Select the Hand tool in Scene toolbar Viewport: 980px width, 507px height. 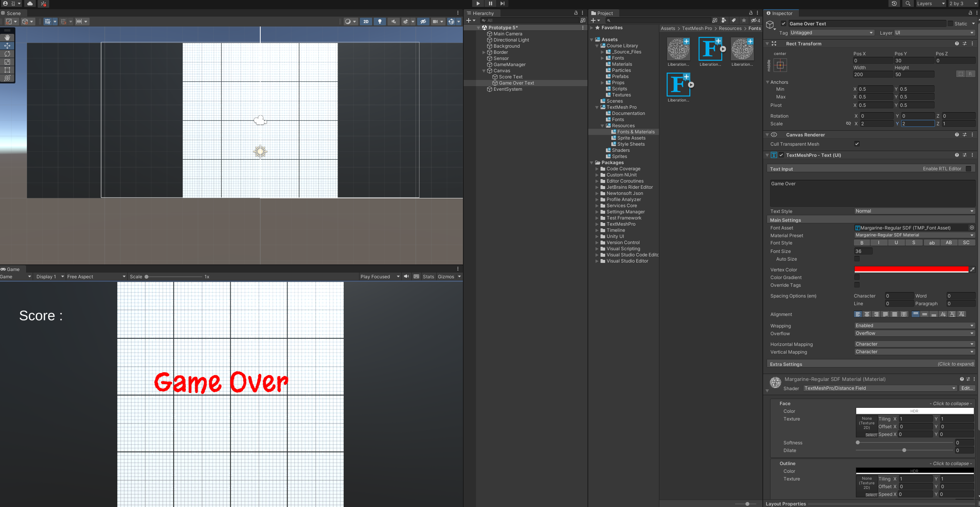[7, 38]
